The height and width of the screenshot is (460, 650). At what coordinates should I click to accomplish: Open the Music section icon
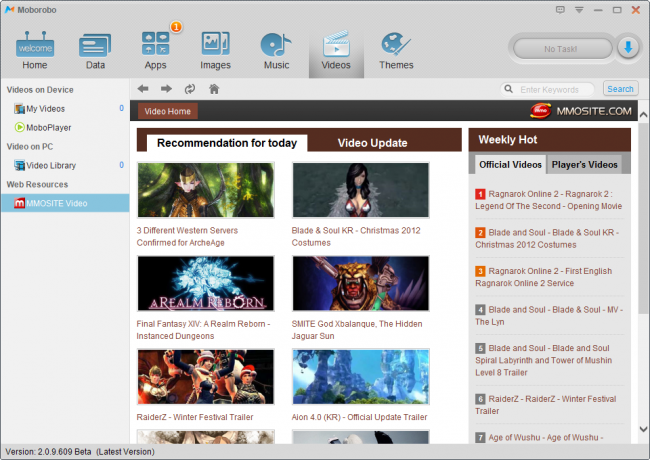click(x=276, y=51)
